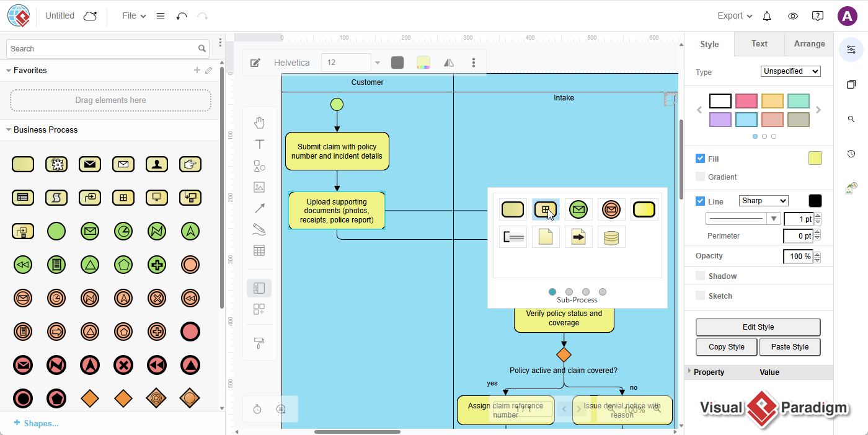The height and width of the screenshot is (435, 868).
Task: Toggle the Fill checkbox
Action: pyautogui.click(x=700, y=159)
